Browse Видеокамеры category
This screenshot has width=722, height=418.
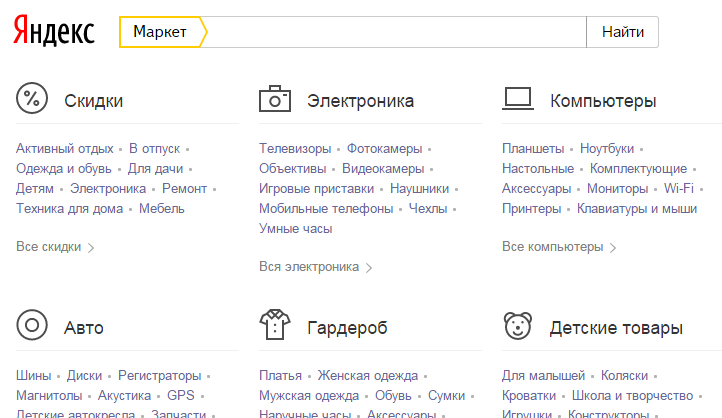pyautogui.click(x=383, y=168)
